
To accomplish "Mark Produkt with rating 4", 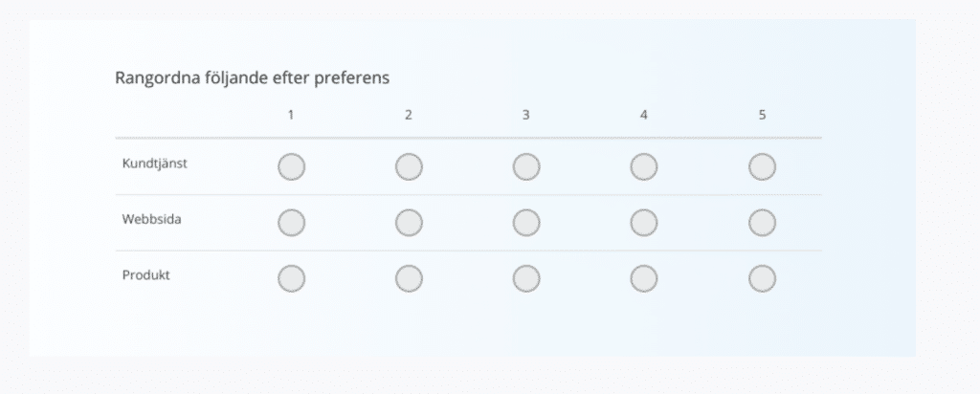I will point(644,278).
